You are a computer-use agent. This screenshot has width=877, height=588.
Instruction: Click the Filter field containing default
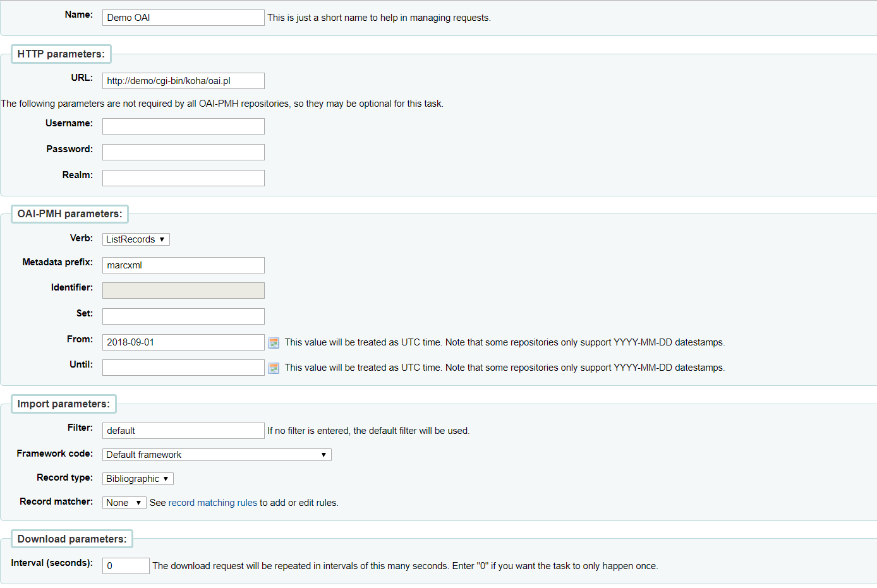183,431
